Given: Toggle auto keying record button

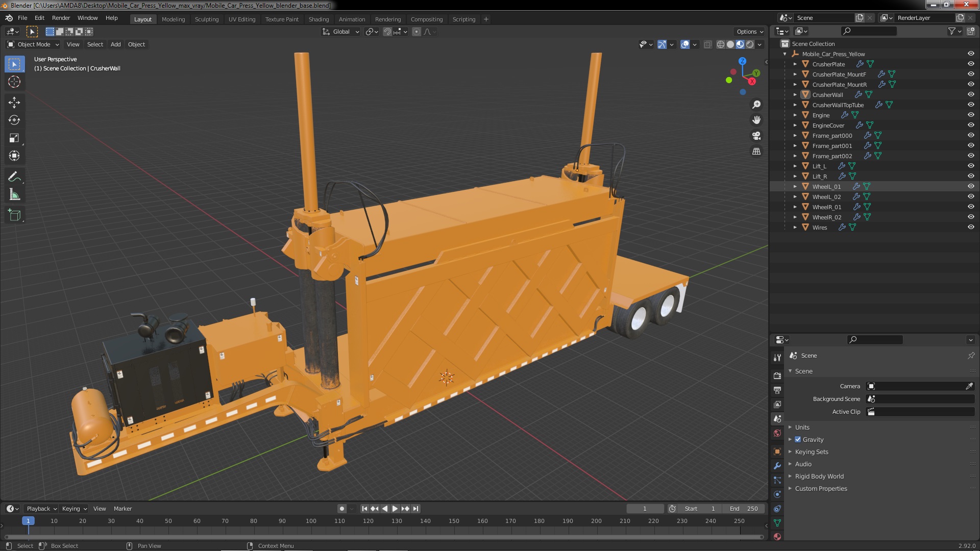Looking at the screenshot, I should [x=341, y=509].
